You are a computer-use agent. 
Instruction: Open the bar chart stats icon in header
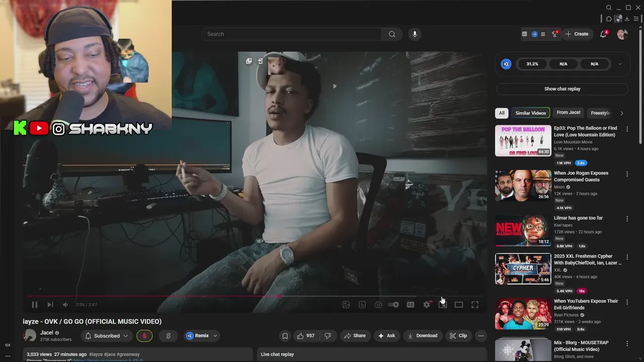524,34
